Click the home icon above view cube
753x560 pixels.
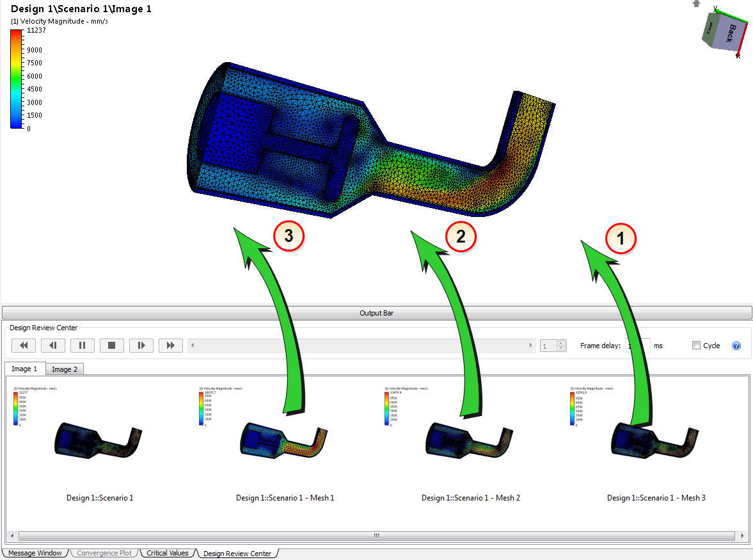(x=696, y=3)
